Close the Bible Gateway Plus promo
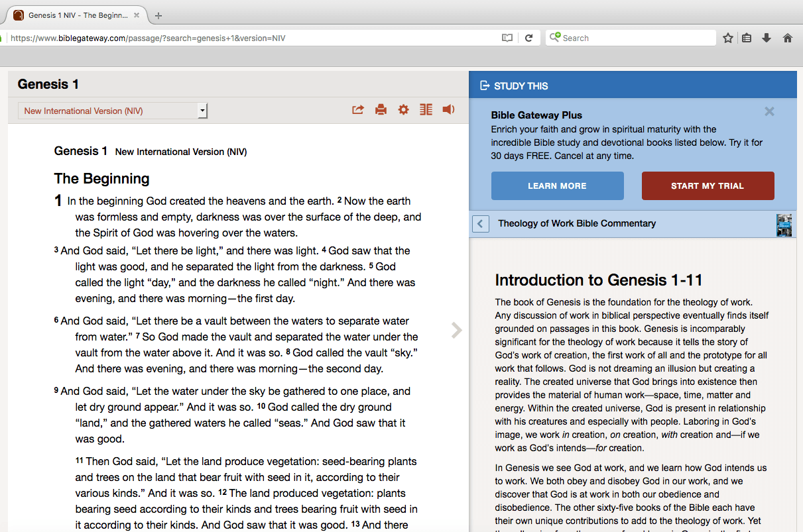803x532 pixels. tap(769, 111)
